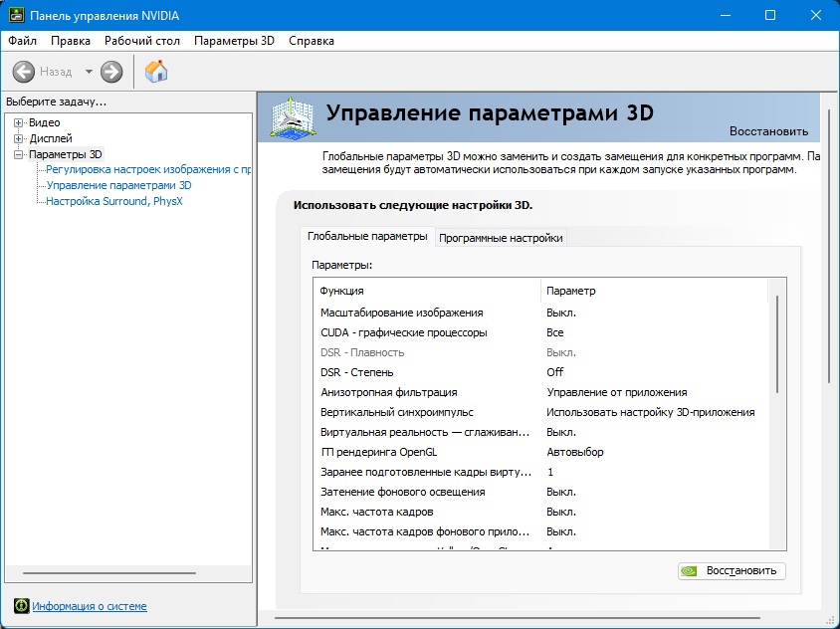Switch to Программные настройки tab
This screenshot has width=840, height=629.
pyautogui.click(x=501, y=238)
